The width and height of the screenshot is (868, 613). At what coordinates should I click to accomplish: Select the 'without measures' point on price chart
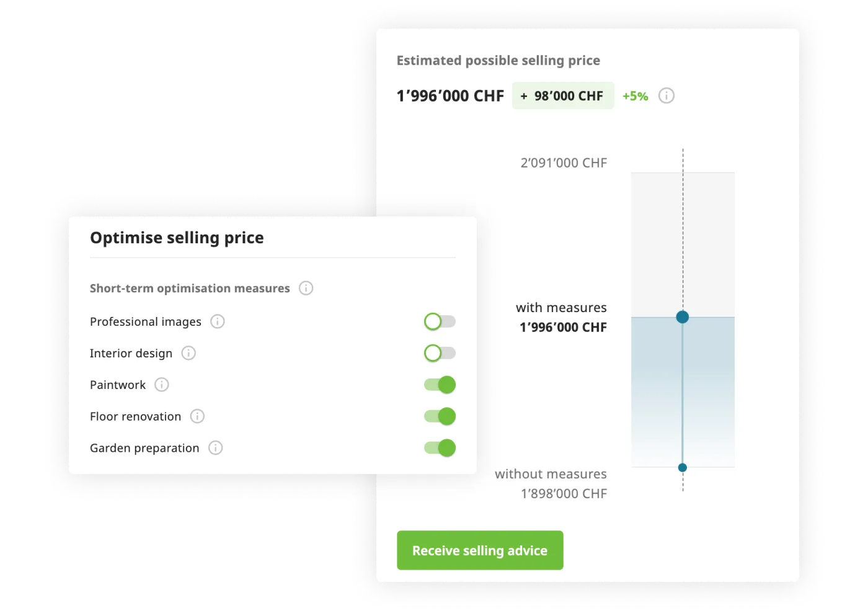(x=683, y=467)
